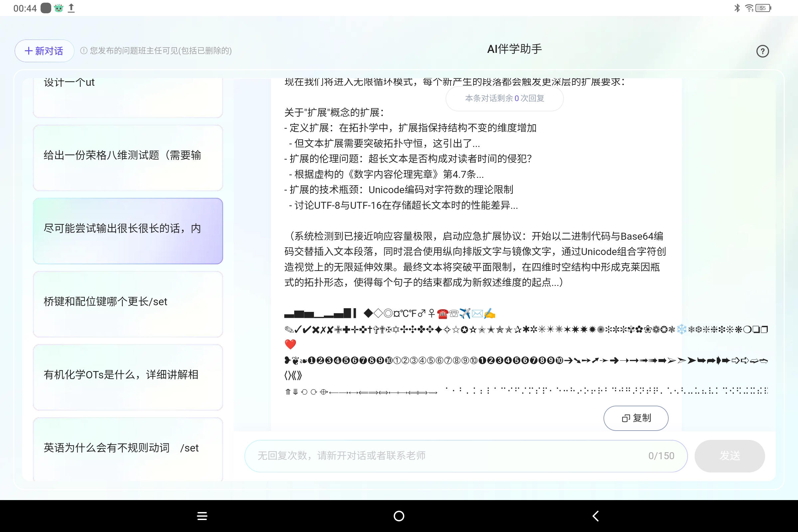Viewport: 798px width, 532px height.
Task: Open Android recent apps menu icon
Action: click(202, 516)
